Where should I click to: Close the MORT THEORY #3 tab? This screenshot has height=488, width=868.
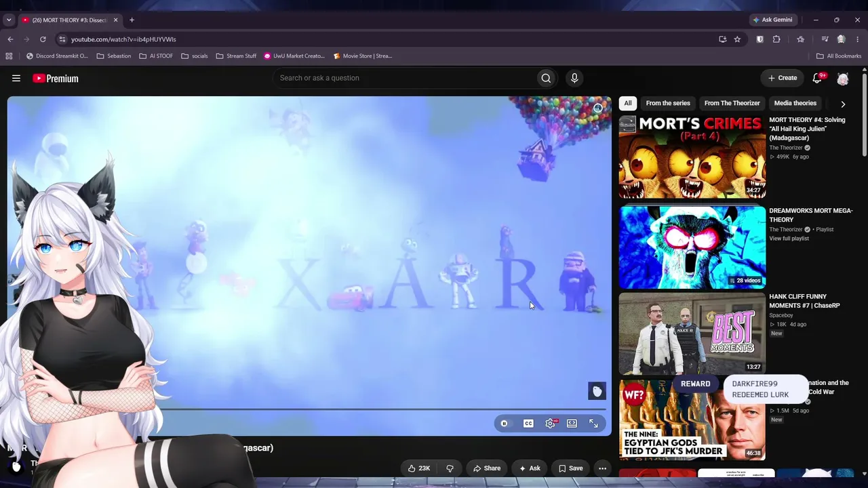(x=115, y=20)
